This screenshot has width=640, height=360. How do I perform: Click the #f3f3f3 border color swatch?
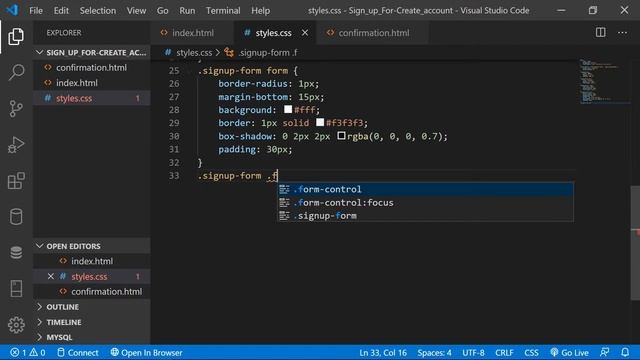[320, 122]
